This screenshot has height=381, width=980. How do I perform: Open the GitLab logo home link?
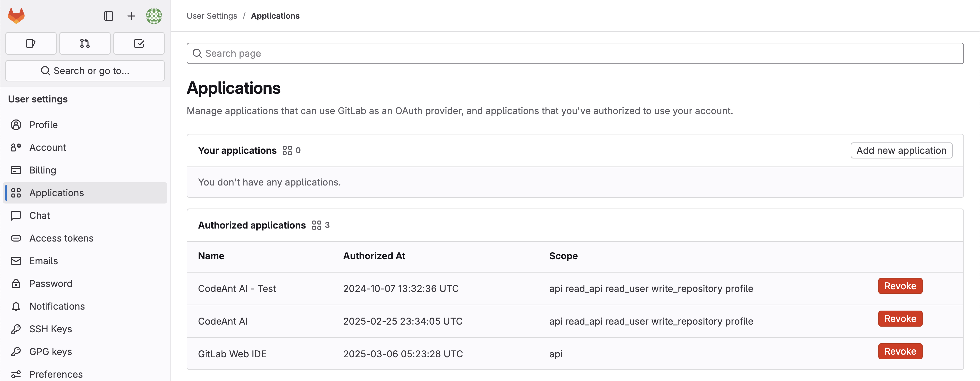point(16,16)
